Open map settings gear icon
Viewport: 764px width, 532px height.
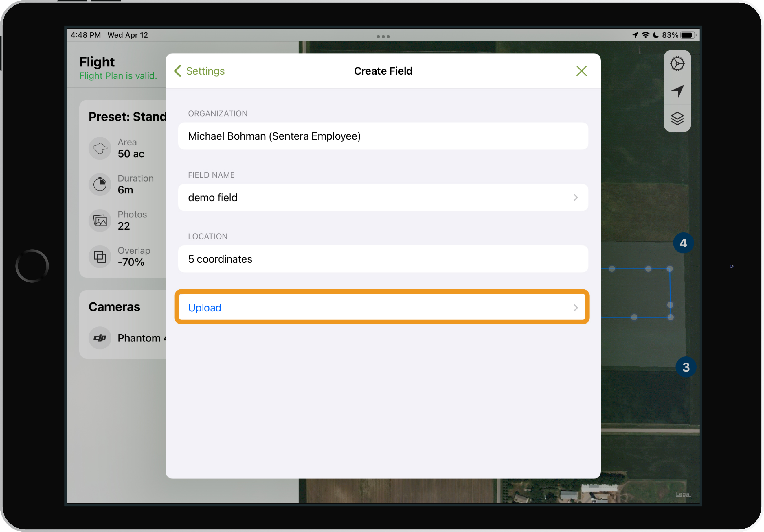(677, 64)
